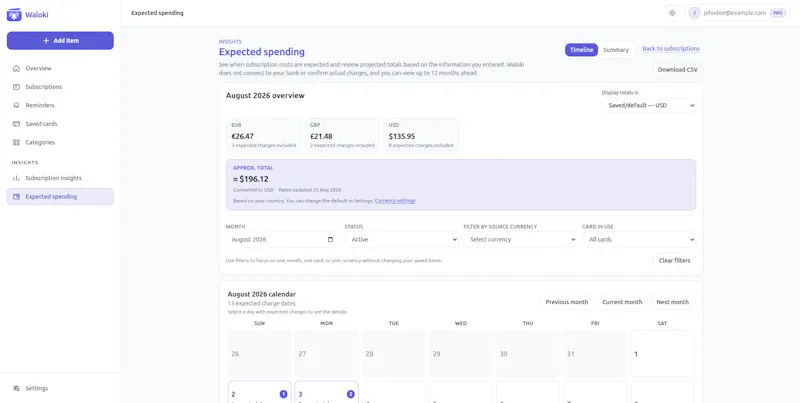Click the Waloki logo icon

pos(14,14)
